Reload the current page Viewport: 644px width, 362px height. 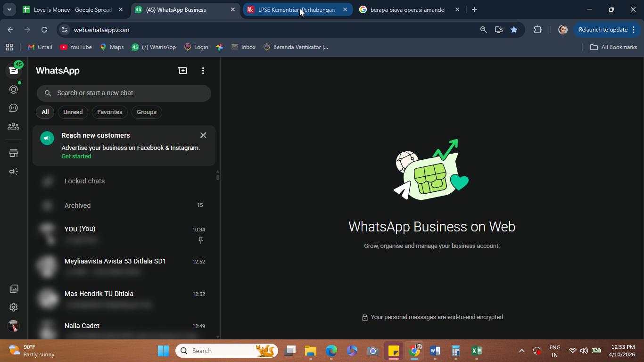(x=44, y=30)
